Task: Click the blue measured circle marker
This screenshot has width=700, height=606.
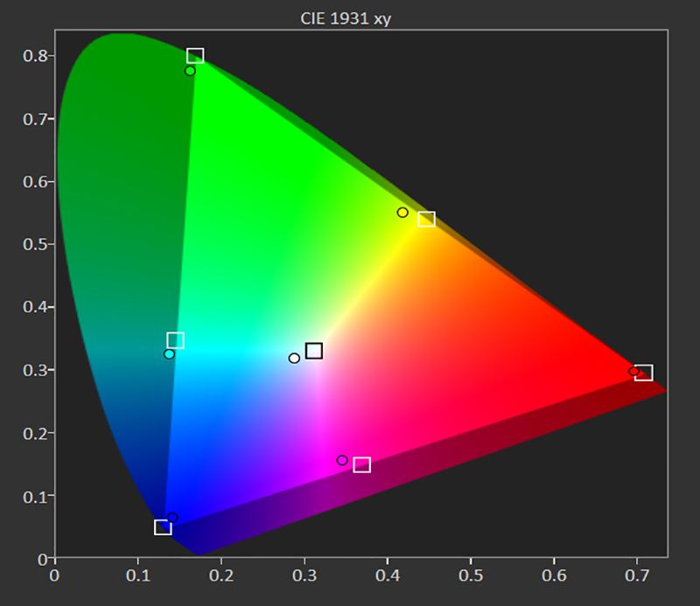Action: pos(172,518)
